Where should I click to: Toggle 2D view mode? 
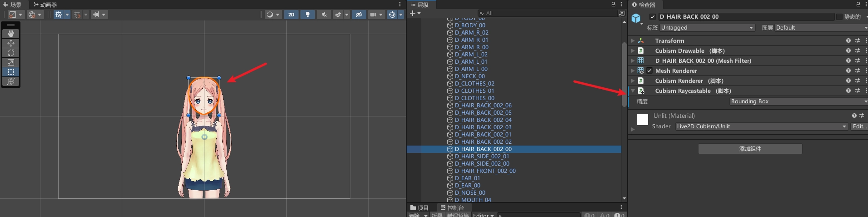click(291, 15)
